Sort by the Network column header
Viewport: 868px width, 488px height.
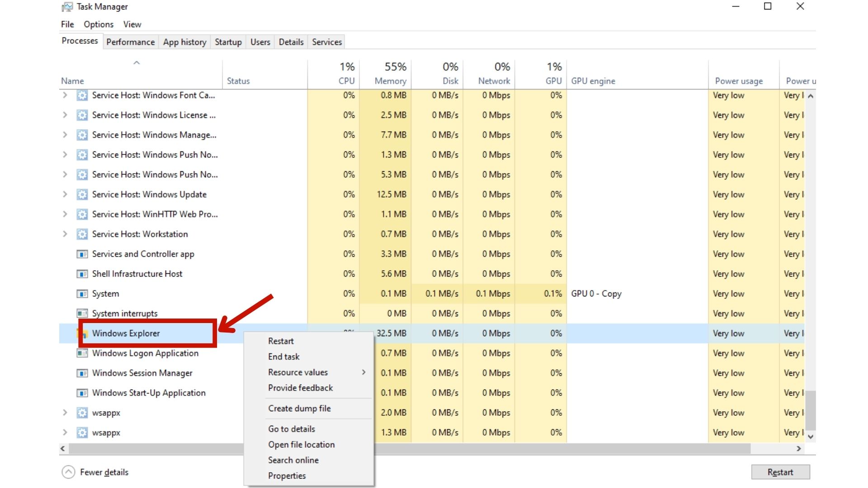point(489,75)
